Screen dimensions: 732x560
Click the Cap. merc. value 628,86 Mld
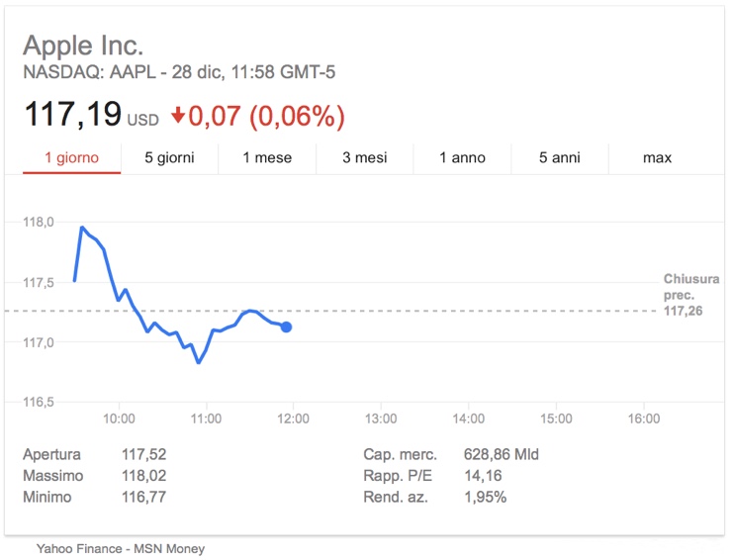[501, 455]
